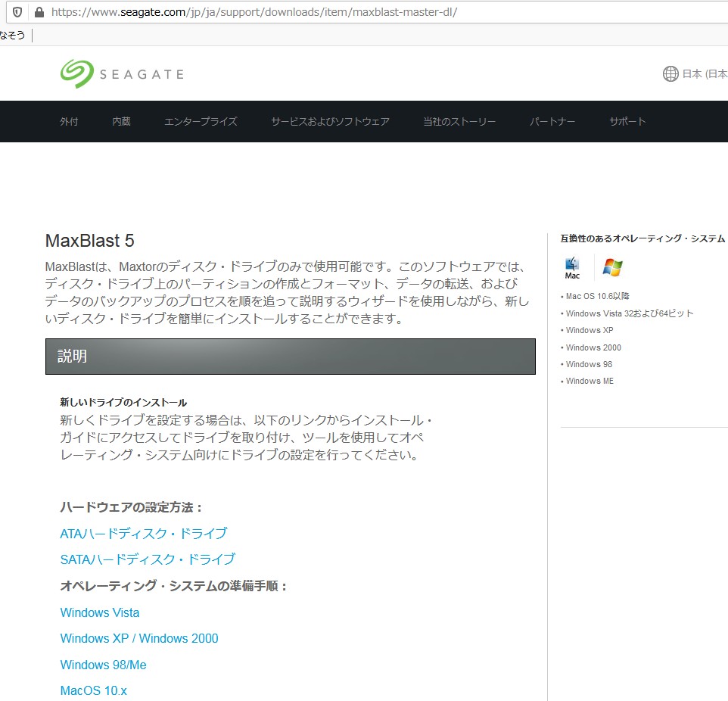
Task: Click the 説明 section header bar
Action: pyautogui.click(x=290, y=357)
